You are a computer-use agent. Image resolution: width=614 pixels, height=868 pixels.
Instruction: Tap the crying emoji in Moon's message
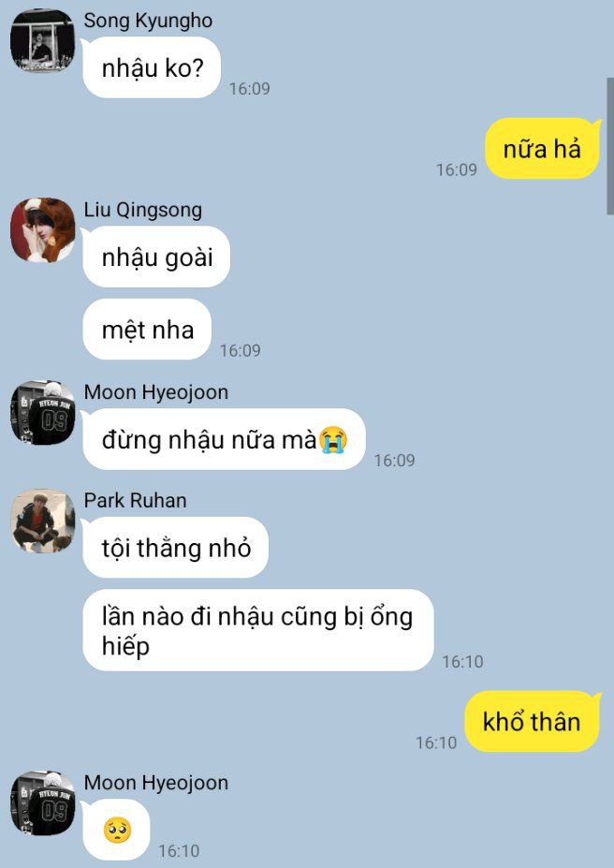point(333,440)
